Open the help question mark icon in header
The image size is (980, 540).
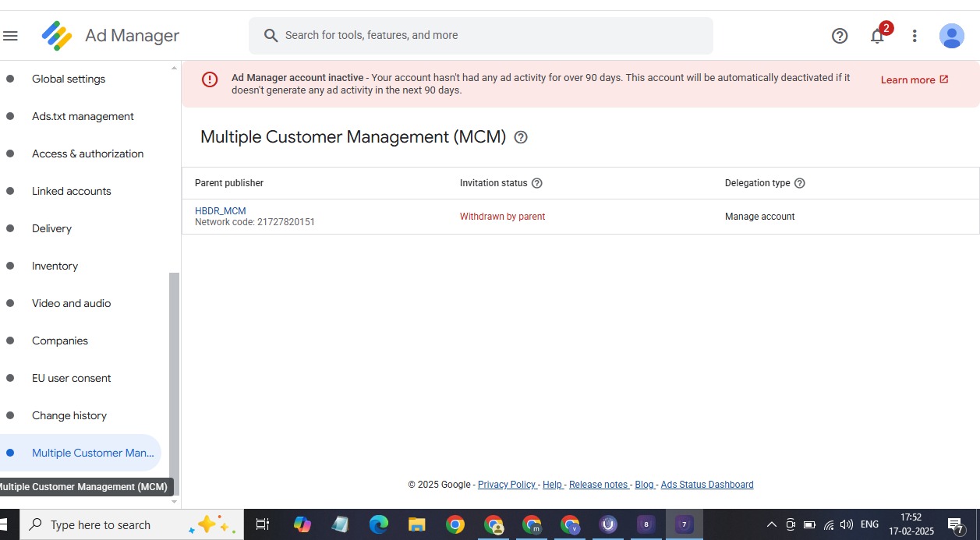pyautogui.click(x=840, y=36)
